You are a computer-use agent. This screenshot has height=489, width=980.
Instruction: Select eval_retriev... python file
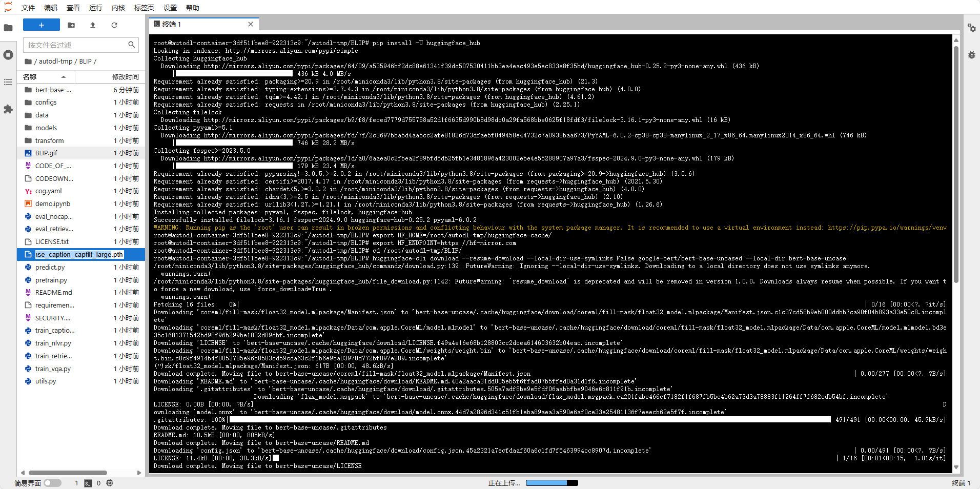[82, 229]
